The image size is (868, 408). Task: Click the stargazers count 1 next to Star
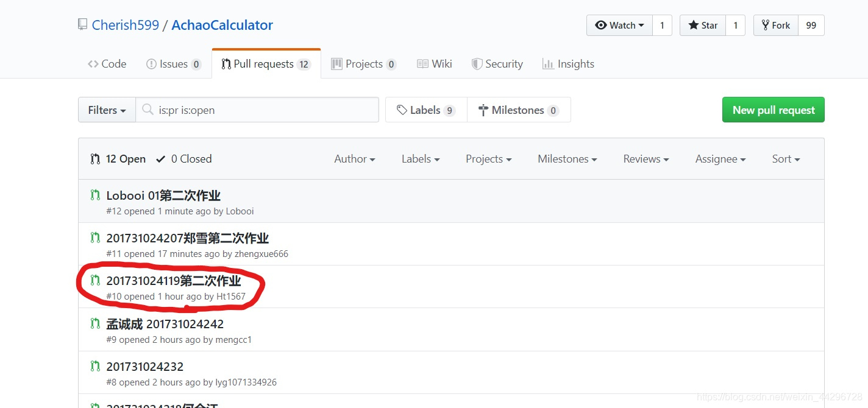pos(735,25)
